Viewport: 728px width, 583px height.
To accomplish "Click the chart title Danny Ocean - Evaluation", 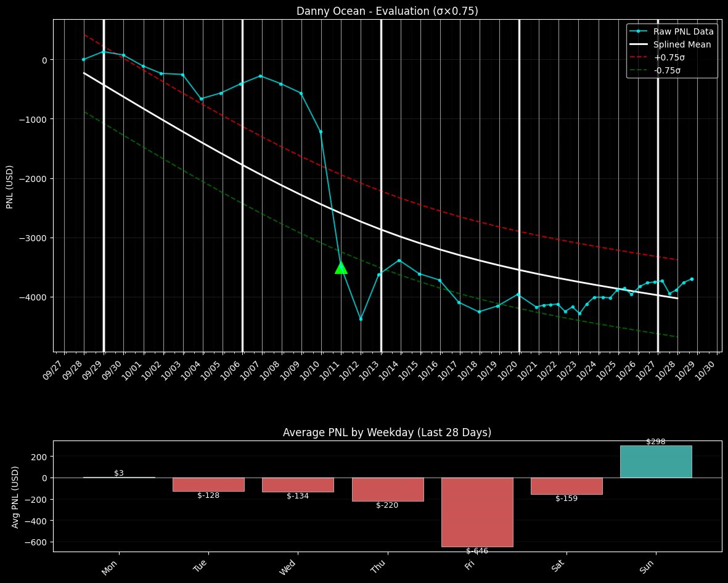I will click(x=386, y=11).
